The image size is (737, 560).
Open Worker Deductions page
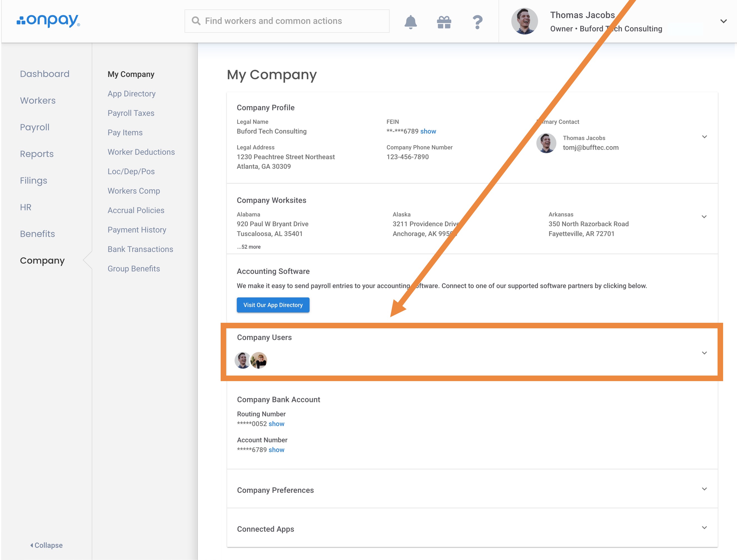141,152
